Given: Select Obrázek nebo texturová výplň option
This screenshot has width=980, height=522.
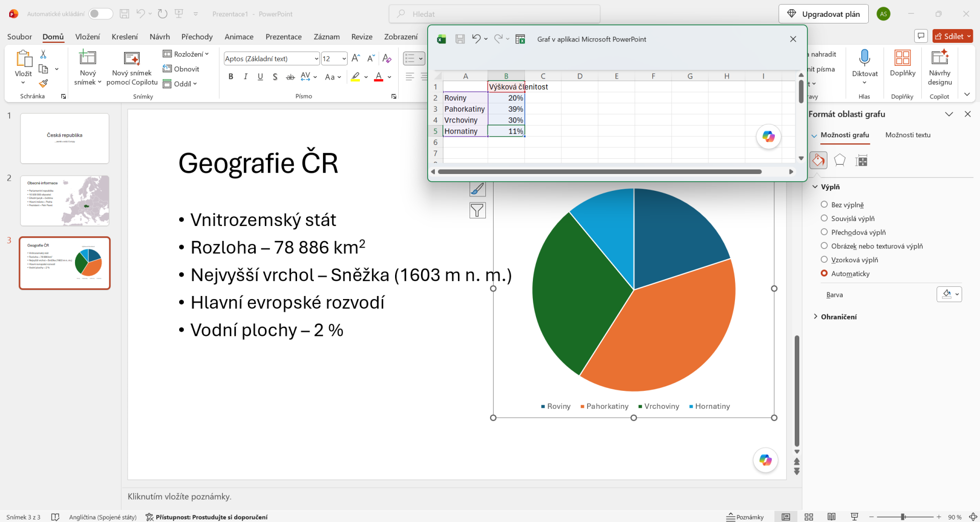Looking at the screenshot, I should 824,245.
